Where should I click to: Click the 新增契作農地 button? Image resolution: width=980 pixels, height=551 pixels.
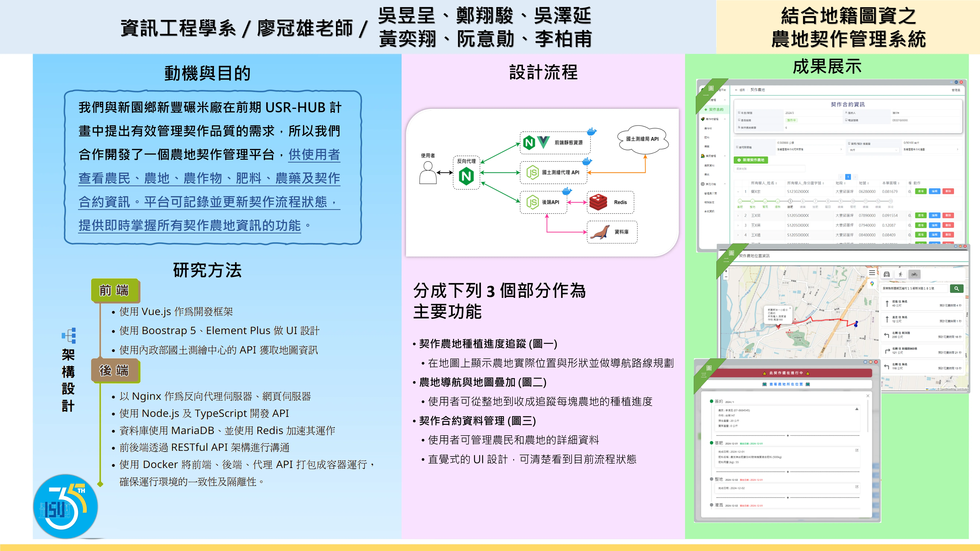(751, 160)
